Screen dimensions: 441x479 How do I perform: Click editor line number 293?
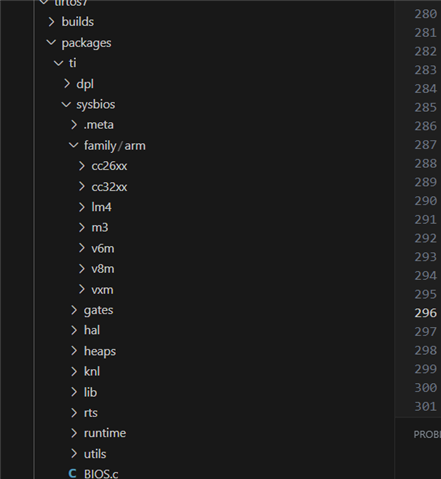[x=425, y=257]
